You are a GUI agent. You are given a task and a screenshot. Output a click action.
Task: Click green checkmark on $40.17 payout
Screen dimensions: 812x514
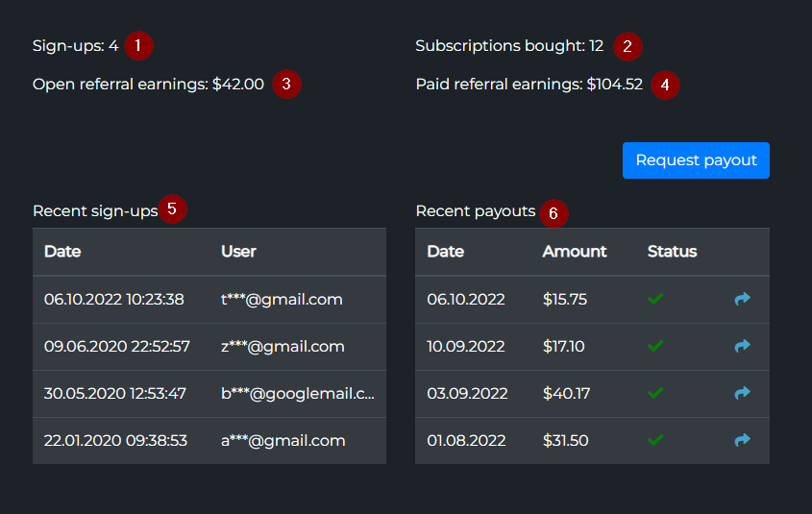coord(655,393)
